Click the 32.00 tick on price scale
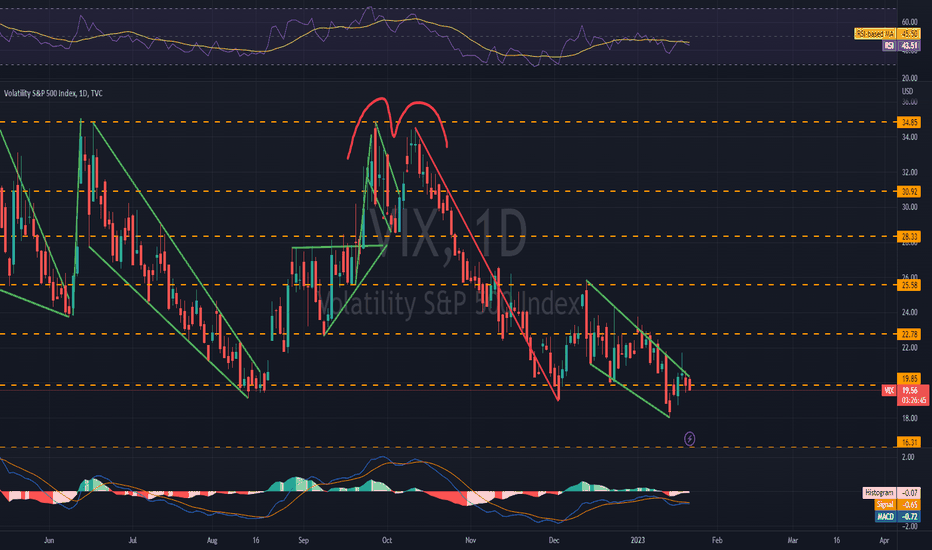 (x=909, y=172)
